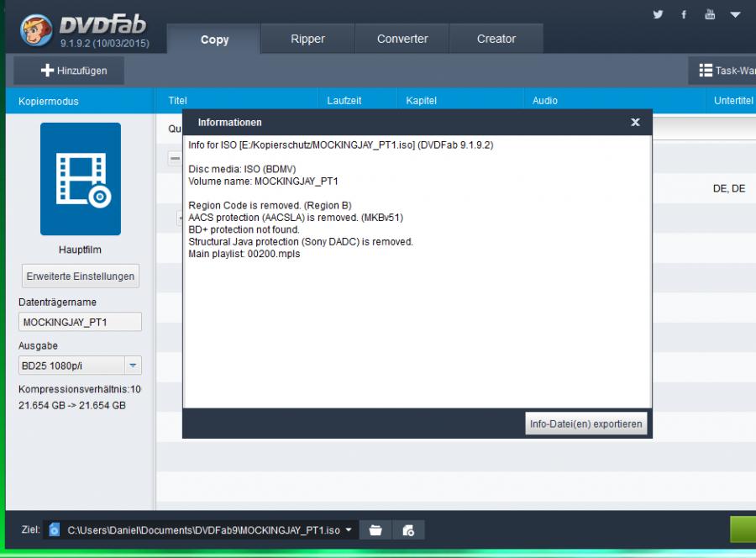Image resolution: width=756 pixels, height=558 pixels.
Task: Click the Hinzufügen add button
Action: tap(69, 71)
